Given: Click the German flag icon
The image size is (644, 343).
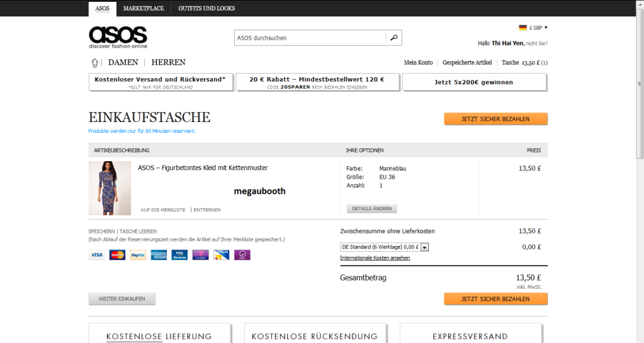Looking at the screenshot, I should [523, 28].
